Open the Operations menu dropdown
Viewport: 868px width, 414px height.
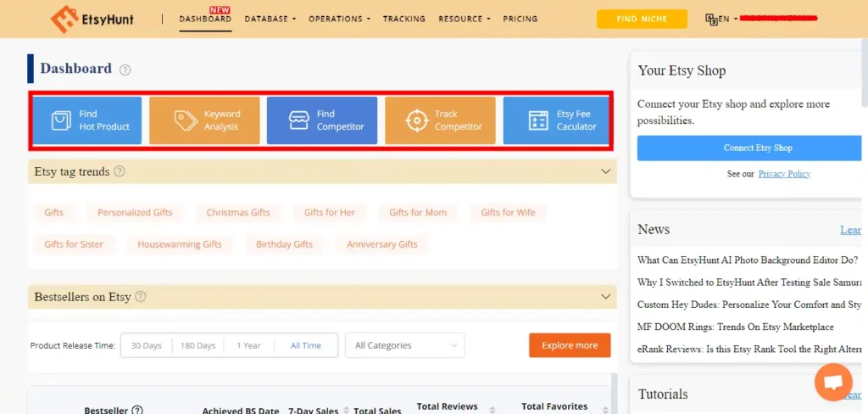(x=339, y=19)
